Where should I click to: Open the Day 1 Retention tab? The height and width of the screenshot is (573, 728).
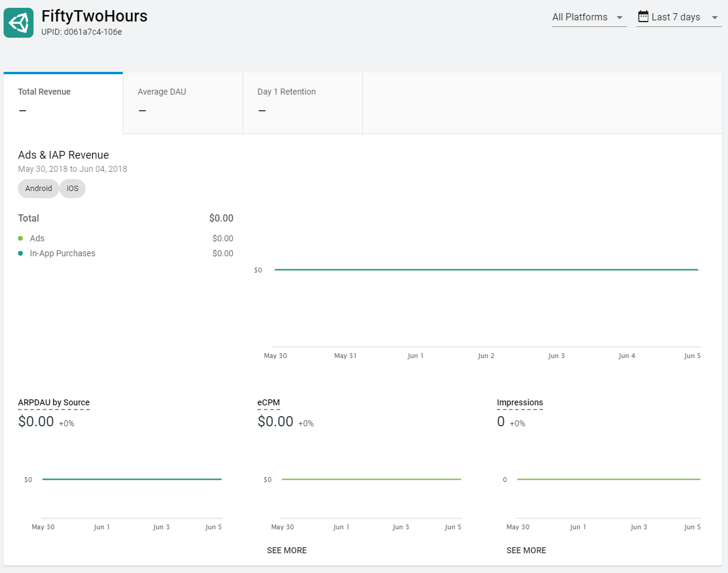coord(302,102)
